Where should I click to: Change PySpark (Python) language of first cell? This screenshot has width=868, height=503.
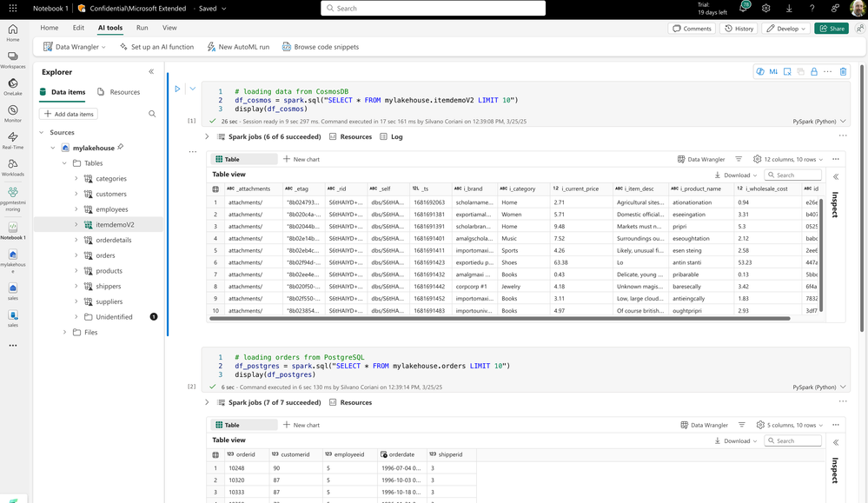click(819, 121)
